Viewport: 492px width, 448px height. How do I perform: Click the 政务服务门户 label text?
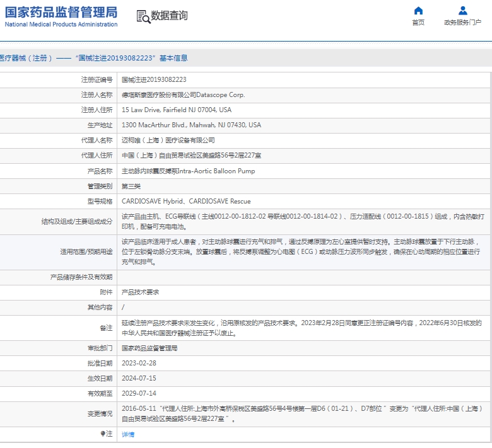[x=462, y=22]
